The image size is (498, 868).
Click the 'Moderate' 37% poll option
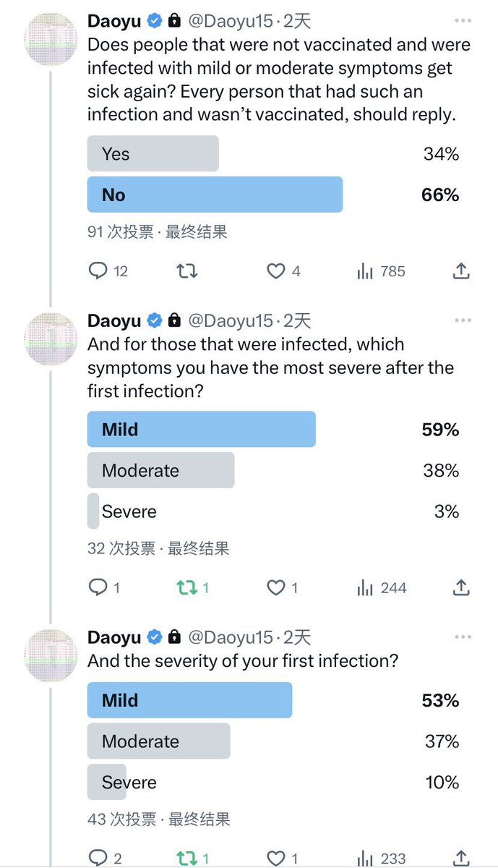coord(158,741)
